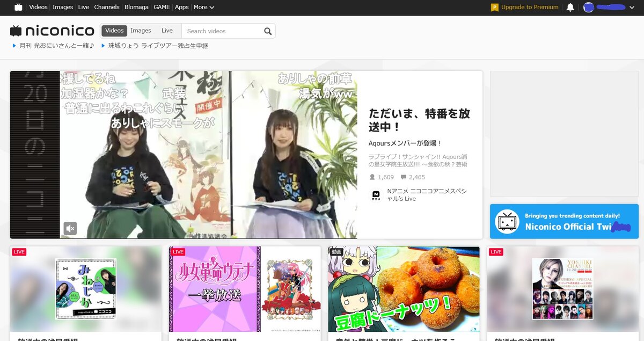Open Blomaga in top navigation
644x341 pixels.
tap(136, 7)
